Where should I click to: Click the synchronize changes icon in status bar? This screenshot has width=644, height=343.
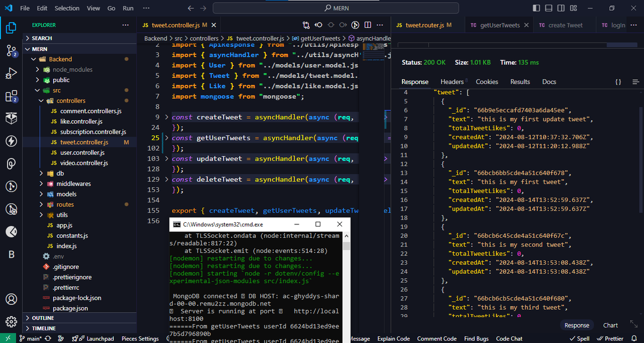pyautogui.click(x=48, y=339)
